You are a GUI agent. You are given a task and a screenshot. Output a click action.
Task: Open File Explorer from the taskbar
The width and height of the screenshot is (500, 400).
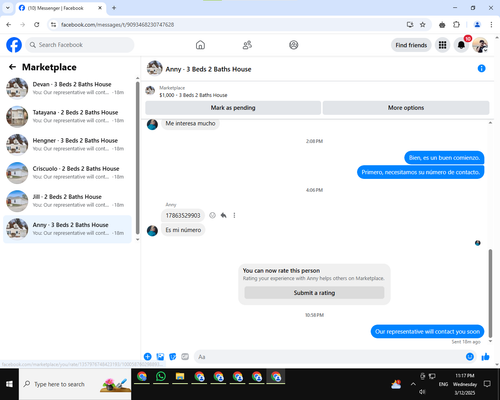[x=180, y=377]
